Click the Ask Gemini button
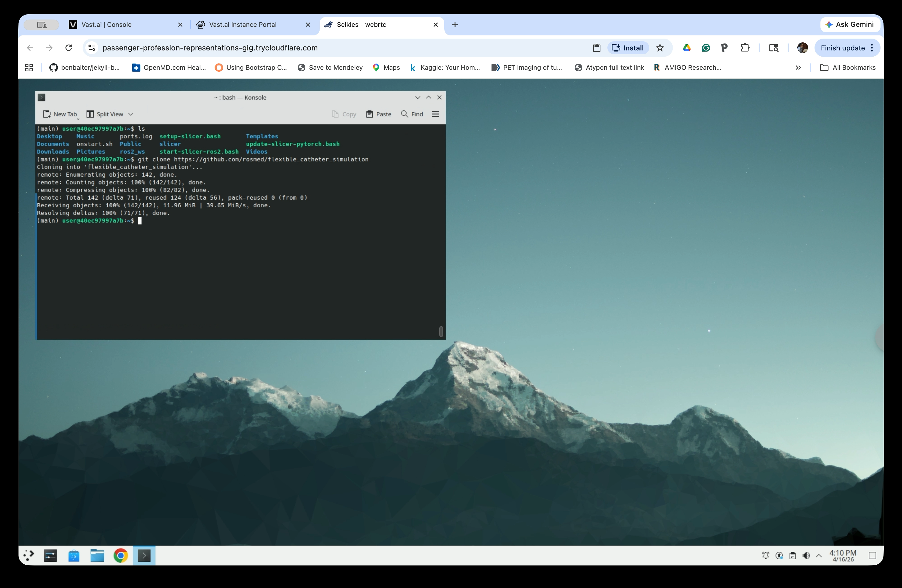 (850, 24)
